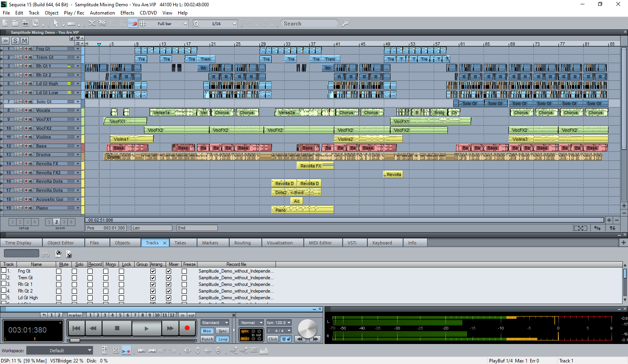This screenshot has height=364, width=628.
Task: Click the zoom-to-fit icon in arranger footer
Action: click(581, 228)
